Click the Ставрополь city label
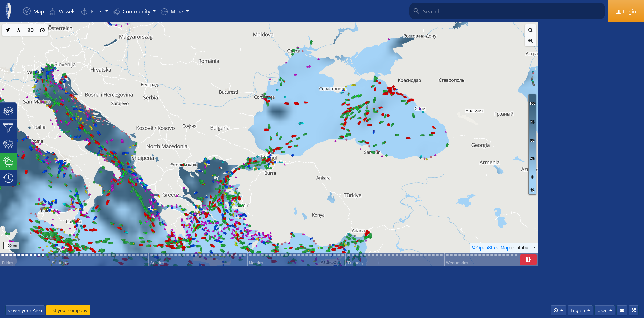Image resolution: width=644 pixels, height=318 pixels. pos(451,80)
